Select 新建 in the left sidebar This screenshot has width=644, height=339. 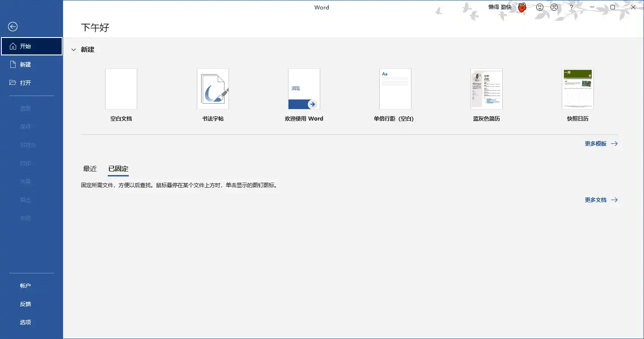click(x=31, y=64)
